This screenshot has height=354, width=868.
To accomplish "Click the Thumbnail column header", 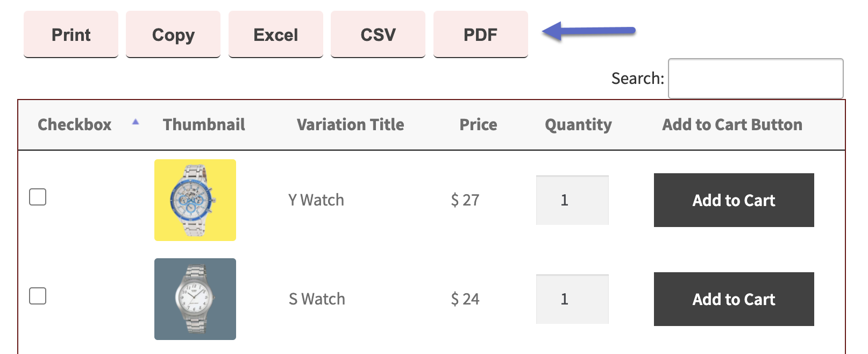I will tap(204, 124).
